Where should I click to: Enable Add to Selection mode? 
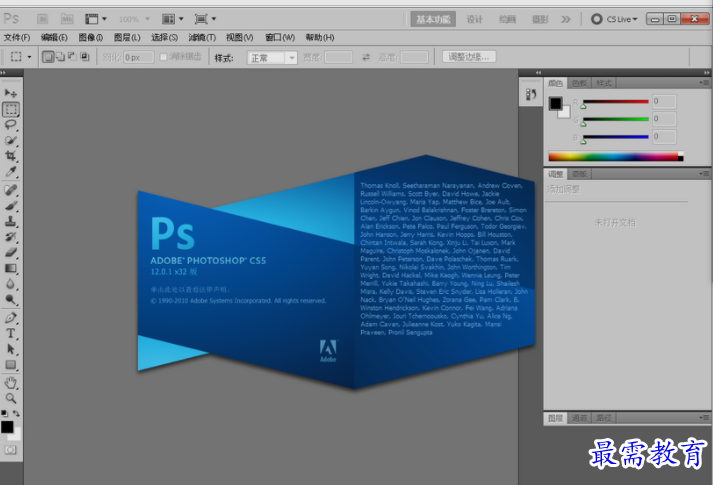pyautogui.click(x=60, y=57)
